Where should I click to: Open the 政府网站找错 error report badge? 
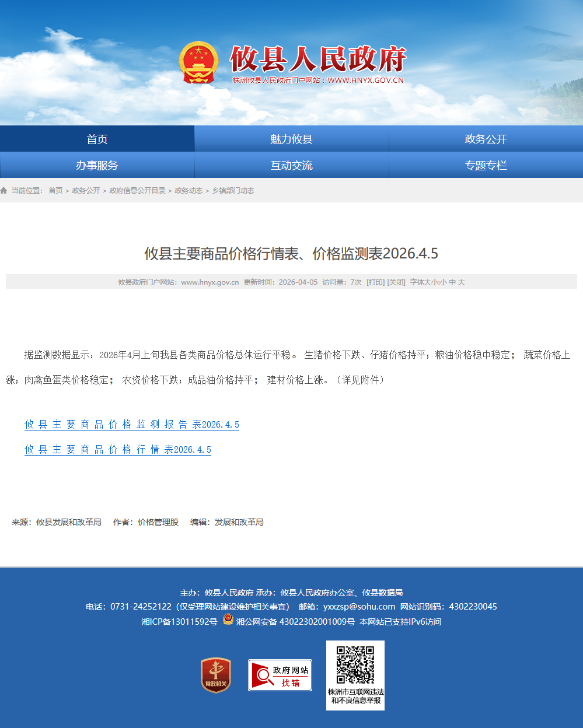tap(280, 675)
